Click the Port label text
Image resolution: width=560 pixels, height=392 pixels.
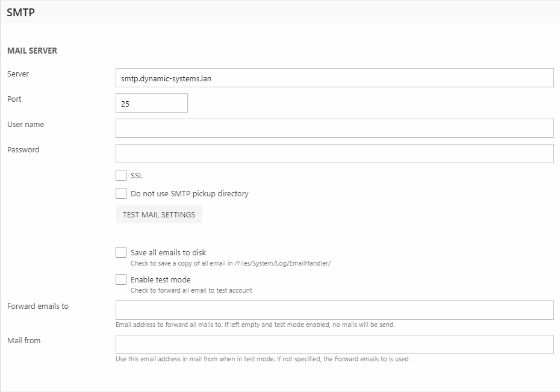click(x=14, y=99)
